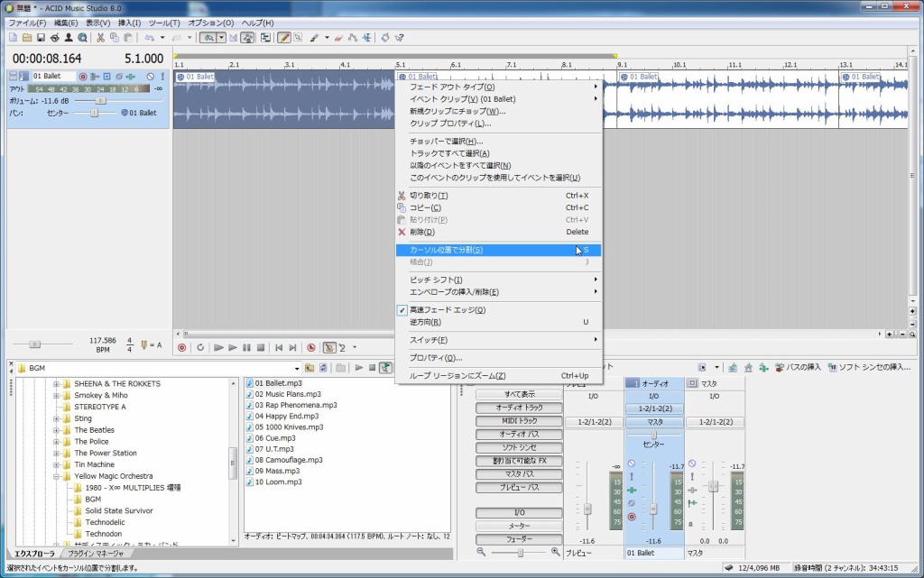Open a project using the folder toolbar icon
924x578 pixels.
pyautogui.click(x=27, y=38)
